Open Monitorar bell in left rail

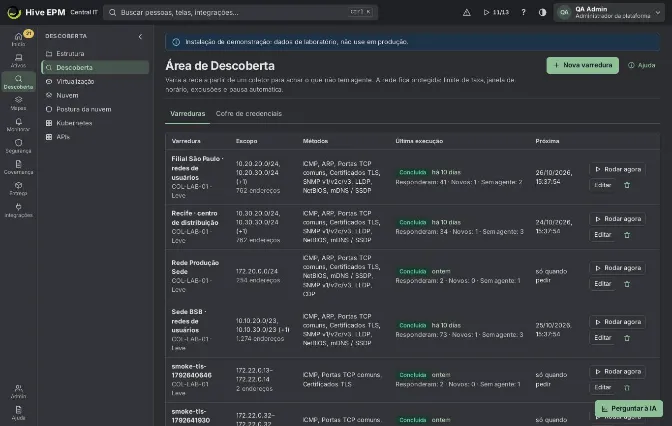[18, 125]
